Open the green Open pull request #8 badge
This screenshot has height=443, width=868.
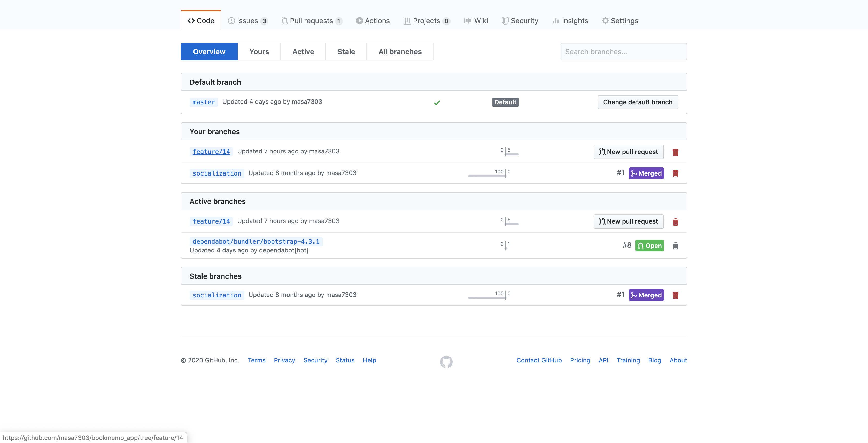(649, 246)
